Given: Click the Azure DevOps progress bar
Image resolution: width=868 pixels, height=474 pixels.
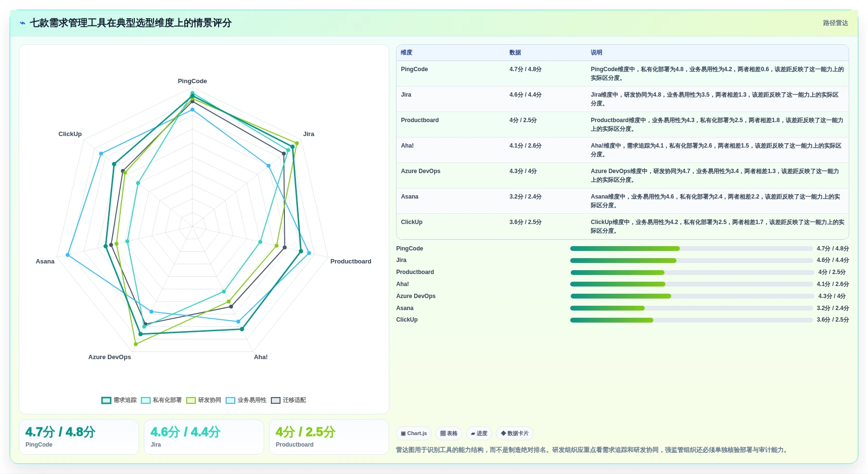Looking at the screenshot, I should pyautogui.click(x=691, y=296).
